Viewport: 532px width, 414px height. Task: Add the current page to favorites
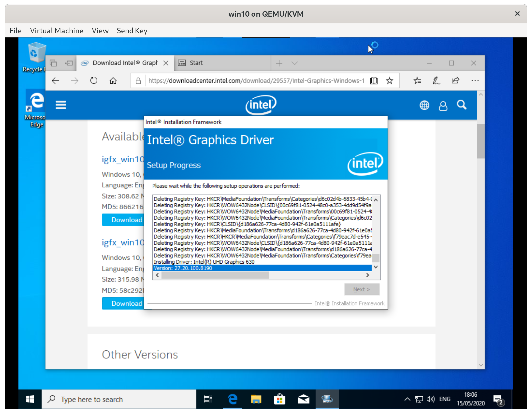(x=390, y=81)
